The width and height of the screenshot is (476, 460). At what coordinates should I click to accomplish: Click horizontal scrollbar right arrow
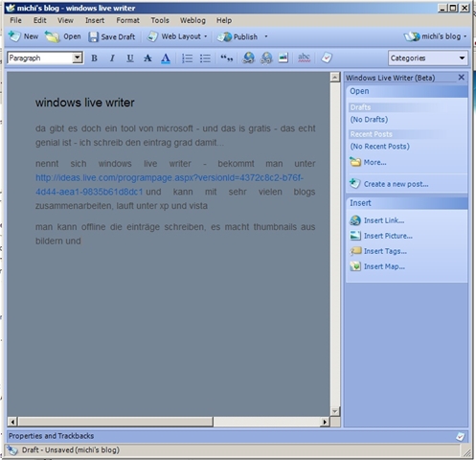click(x=325, y=422)
